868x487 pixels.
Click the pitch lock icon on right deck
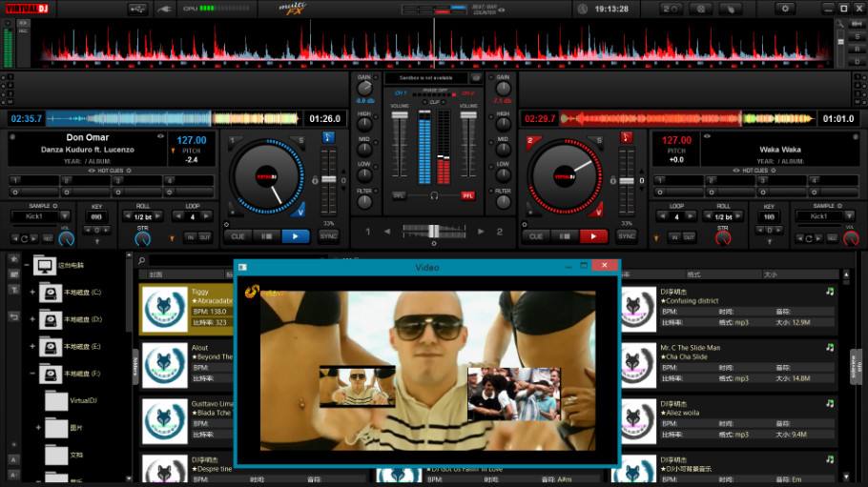tap(612, 180)
